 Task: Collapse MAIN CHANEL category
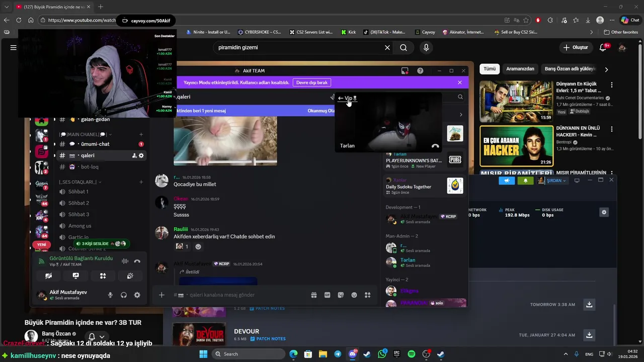point(86,134)
